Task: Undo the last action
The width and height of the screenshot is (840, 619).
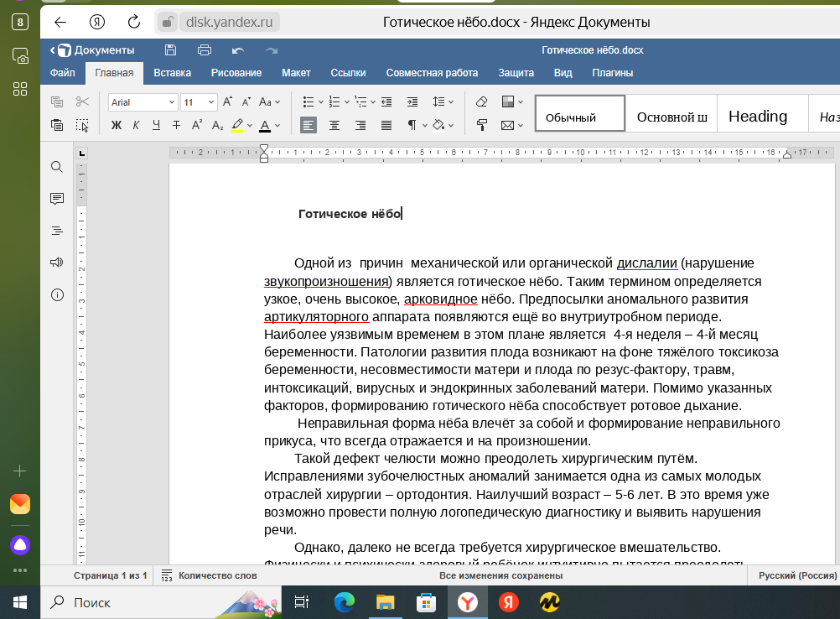Action: tap(238, 50)
